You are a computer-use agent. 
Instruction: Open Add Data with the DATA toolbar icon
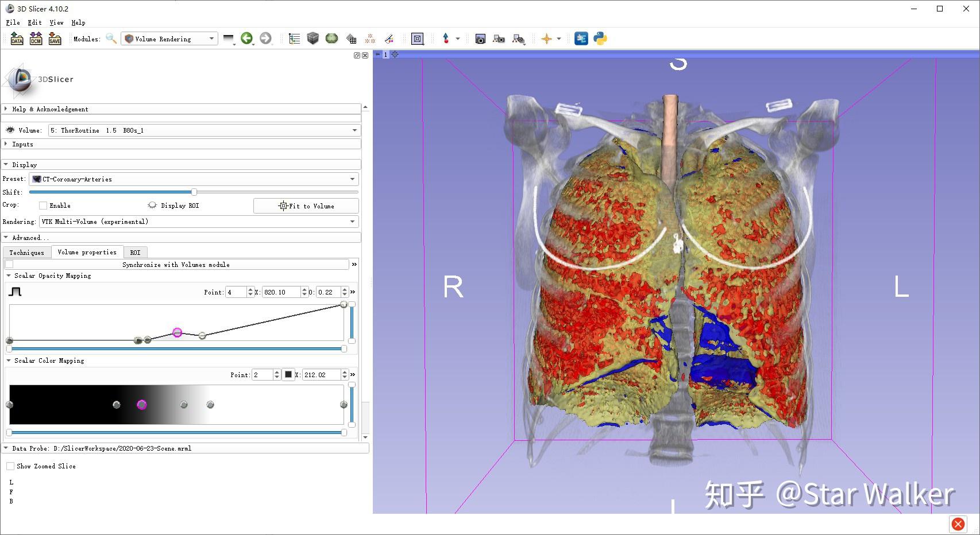tap(16, 38)
